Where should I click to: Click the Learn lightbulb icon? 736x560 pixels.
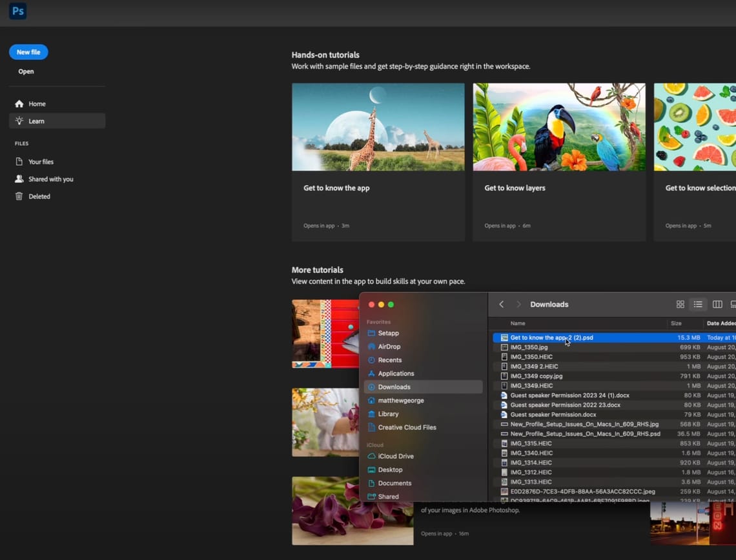[x=19, y=121]
